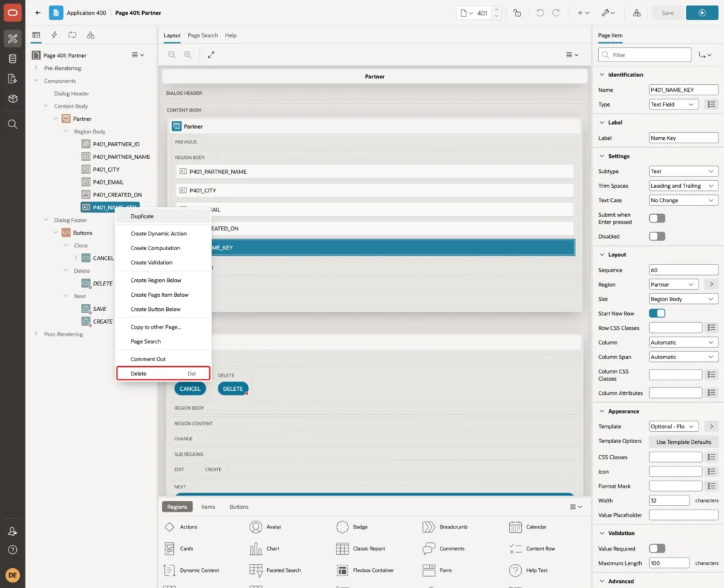Go back with the left arrow
724x588 pixels.
[x=38, y=13]
